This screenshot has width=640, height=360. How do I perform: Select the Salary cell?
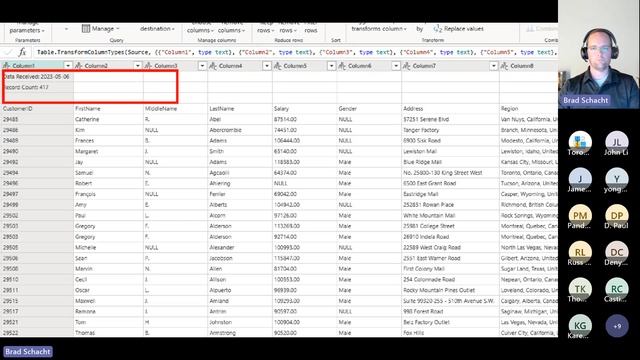tap(304, 109)
